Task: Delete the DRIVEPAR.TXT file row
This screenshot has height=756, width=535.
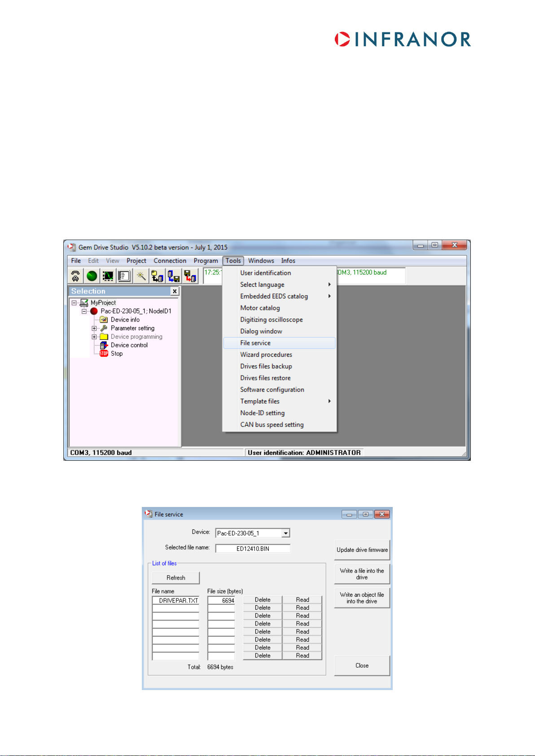Action: [263, 600]
